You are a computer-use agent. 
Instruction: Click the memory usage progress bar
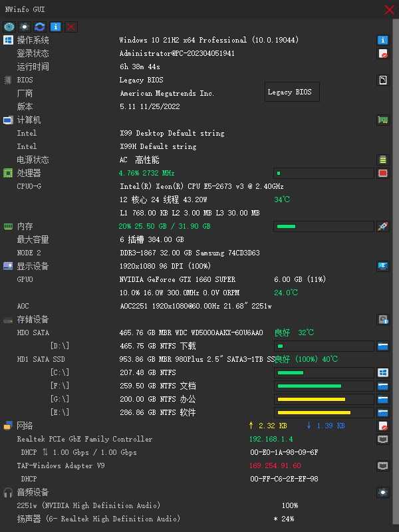323,226
